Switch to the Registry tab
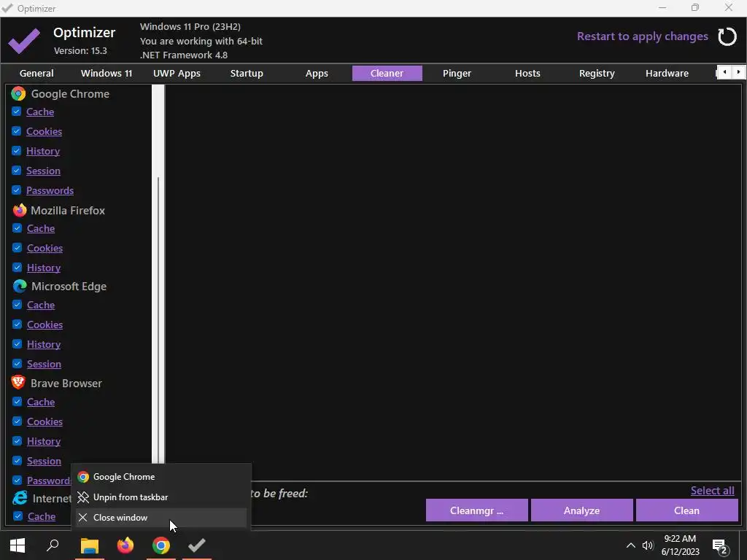The width and height of the screenshot is (747, 560). coord(597,74)
